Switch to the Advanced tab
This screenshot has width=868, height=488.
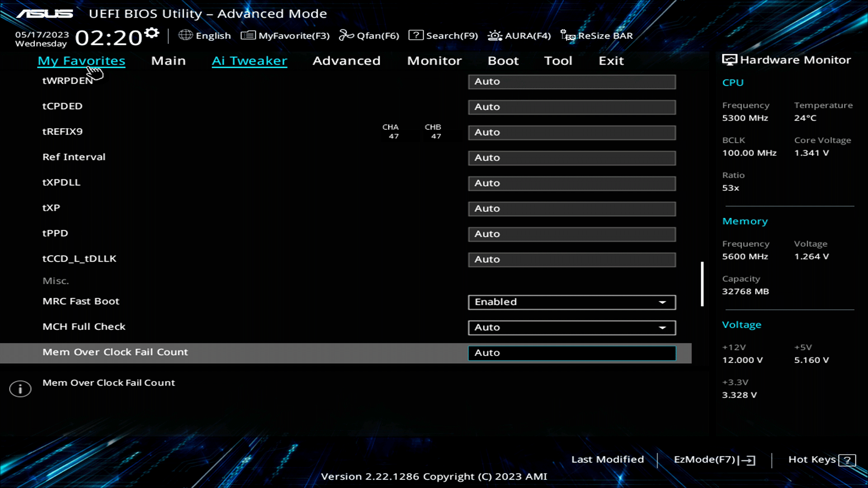click(x=346, y=61)
